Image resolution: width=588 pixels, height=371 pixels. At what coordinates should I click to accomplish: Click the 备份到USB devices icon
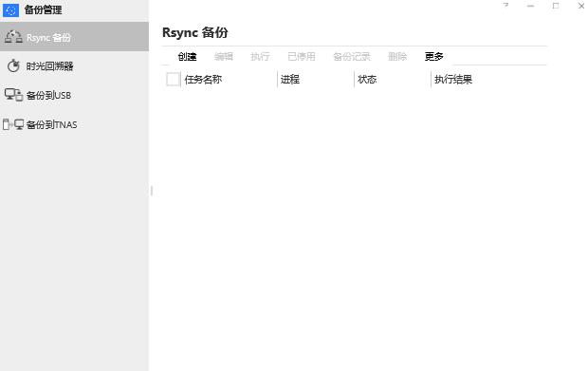point(13,95)
